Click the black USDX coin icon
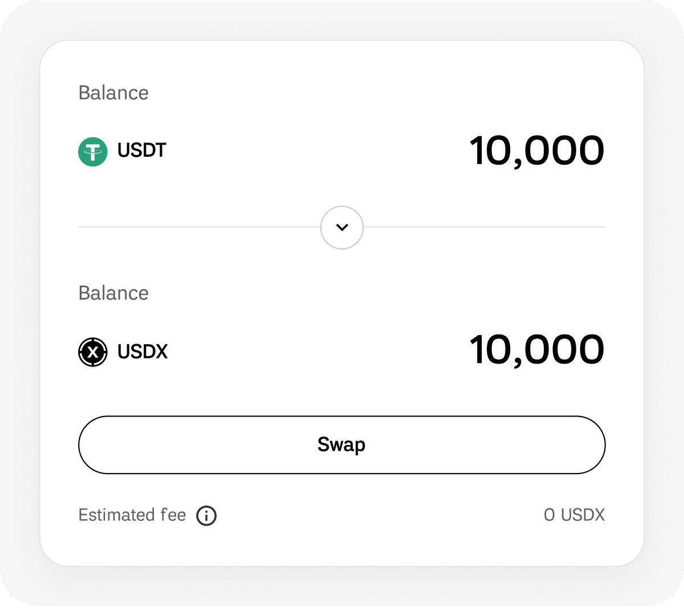 click(92, 352)
